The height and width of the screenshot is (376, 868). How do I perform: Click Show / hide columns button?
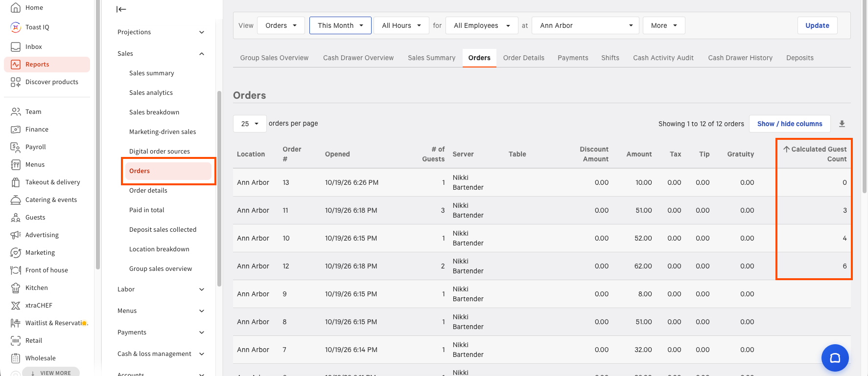790,124
